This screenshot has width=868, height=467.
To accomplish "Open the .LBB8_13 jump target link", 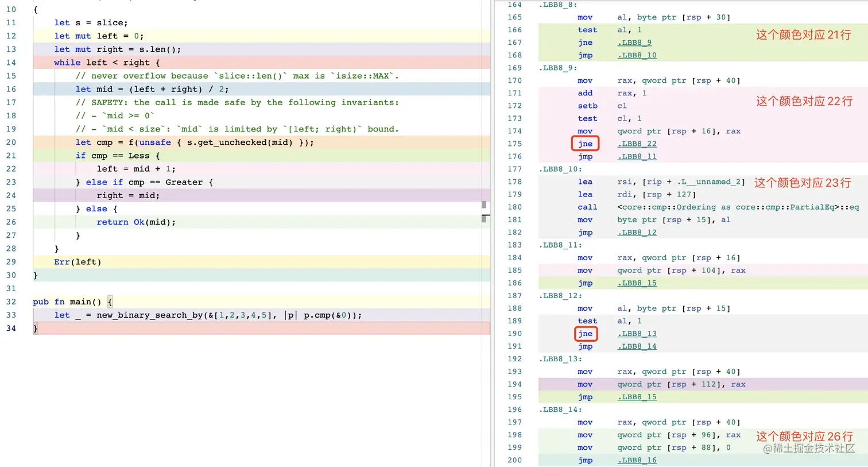I will (x=637, y=334).
